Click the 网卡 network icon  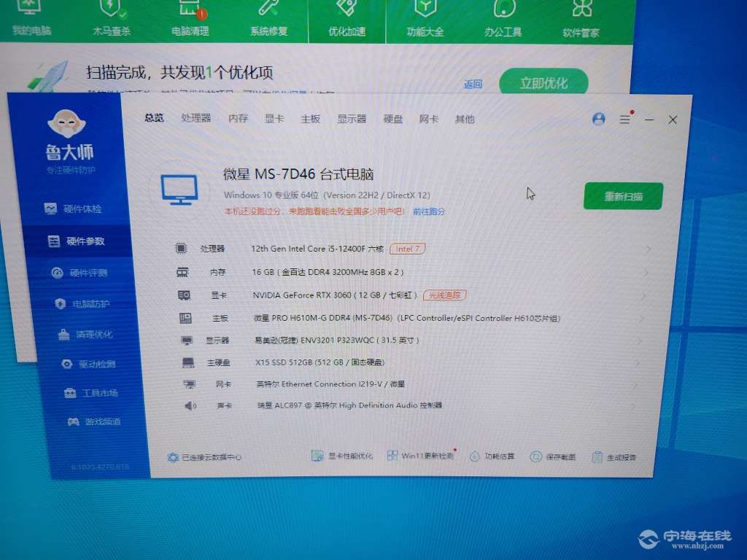tap(190, 384)
